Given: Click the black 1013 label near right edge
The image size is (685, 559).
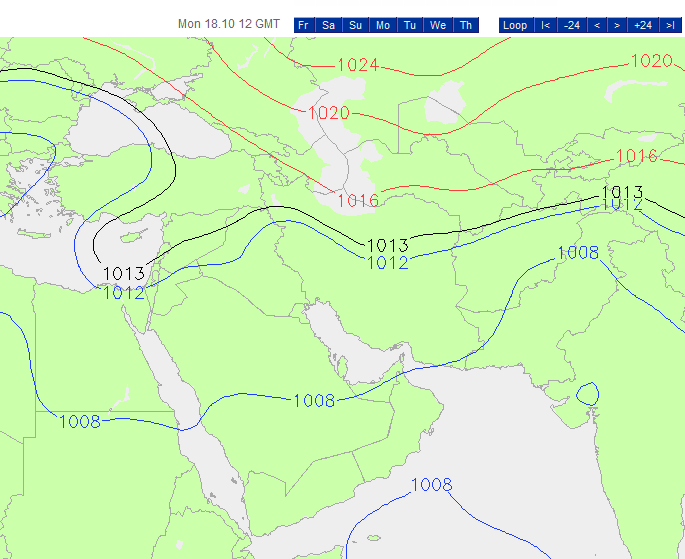Looking at the screenshot, I should tap(622, 191).
